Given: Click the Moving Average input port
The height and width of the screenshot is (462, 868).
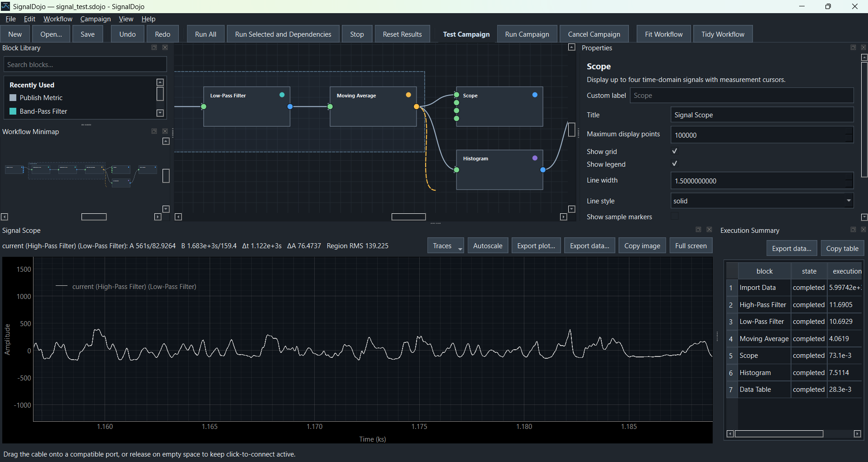Looking at the screenshot, I should pos(330,106).
